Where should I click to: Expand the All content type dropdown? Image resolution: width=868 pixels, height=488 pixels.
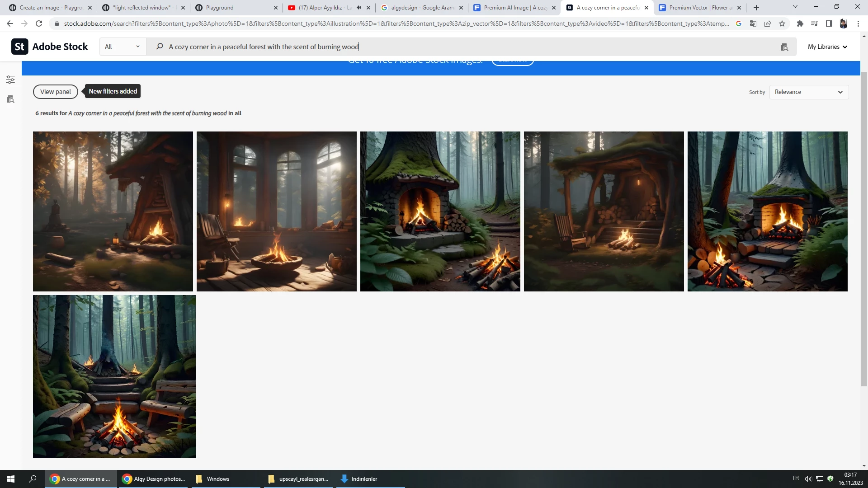coord(123,47)
